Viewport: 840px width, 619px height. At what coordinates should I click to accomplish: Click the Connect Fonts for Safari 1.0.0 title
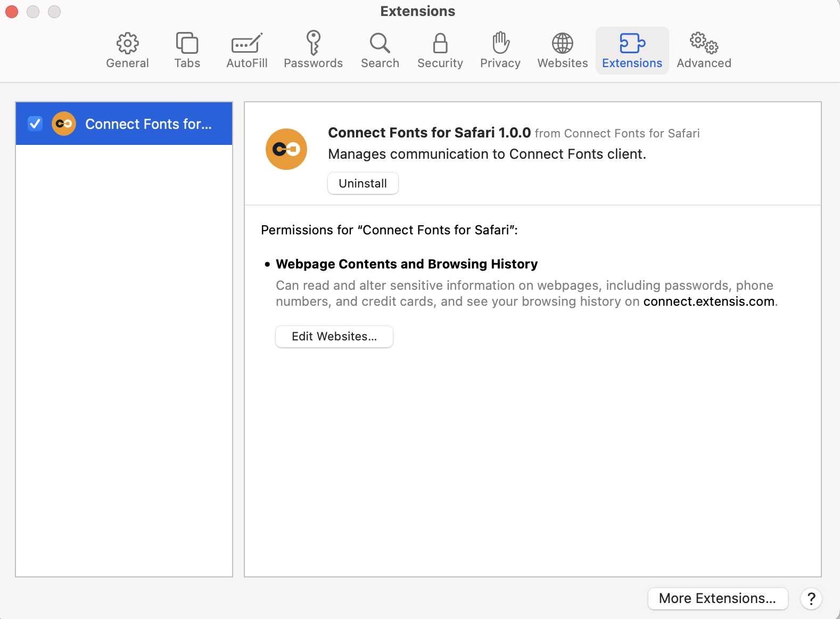(429, 133)
